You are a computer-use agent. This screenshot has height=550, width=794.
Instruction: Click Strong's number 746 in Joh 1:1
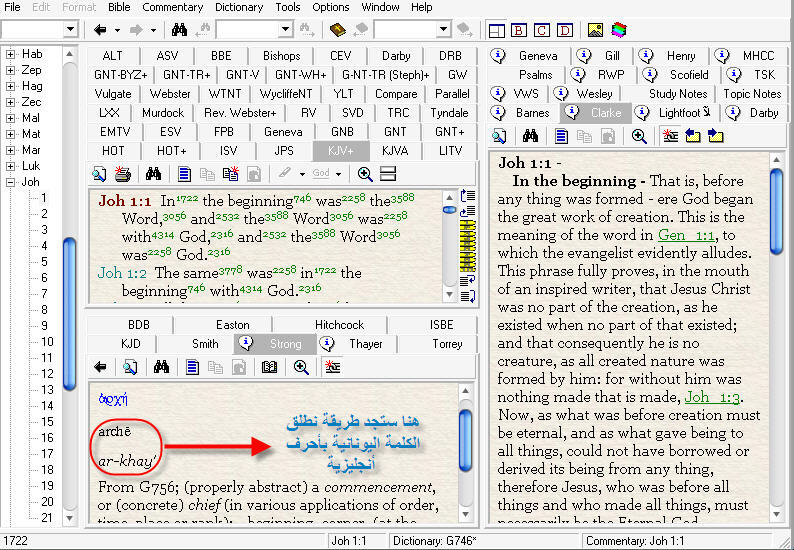click(x=302, y=198)
